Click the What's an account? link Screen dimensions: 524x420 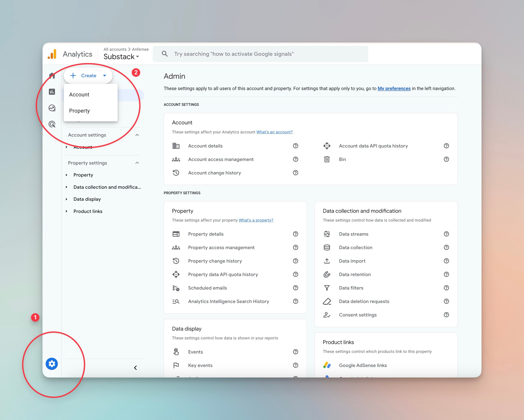(x=274, y=132)
